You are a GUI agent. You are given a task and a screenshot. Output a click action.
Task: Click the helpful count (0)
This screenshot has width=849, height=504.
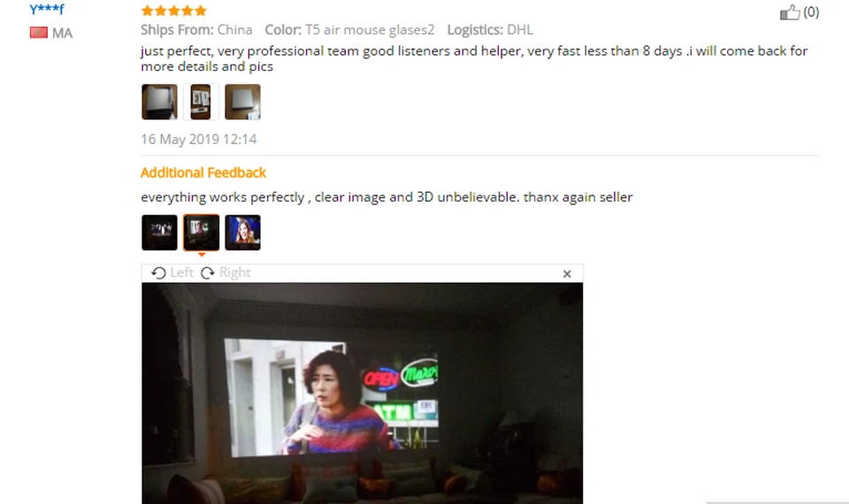point(811,11)
